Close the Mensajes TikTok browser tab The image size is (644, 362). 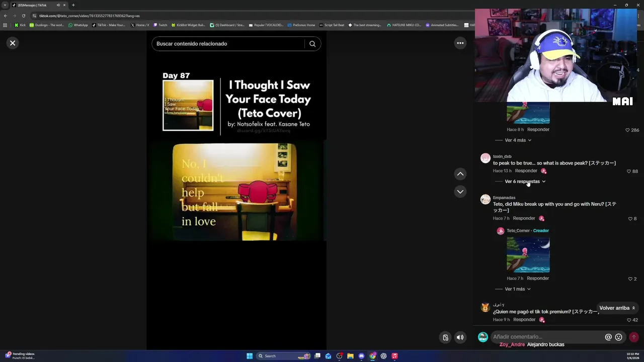tap(64, 5)
